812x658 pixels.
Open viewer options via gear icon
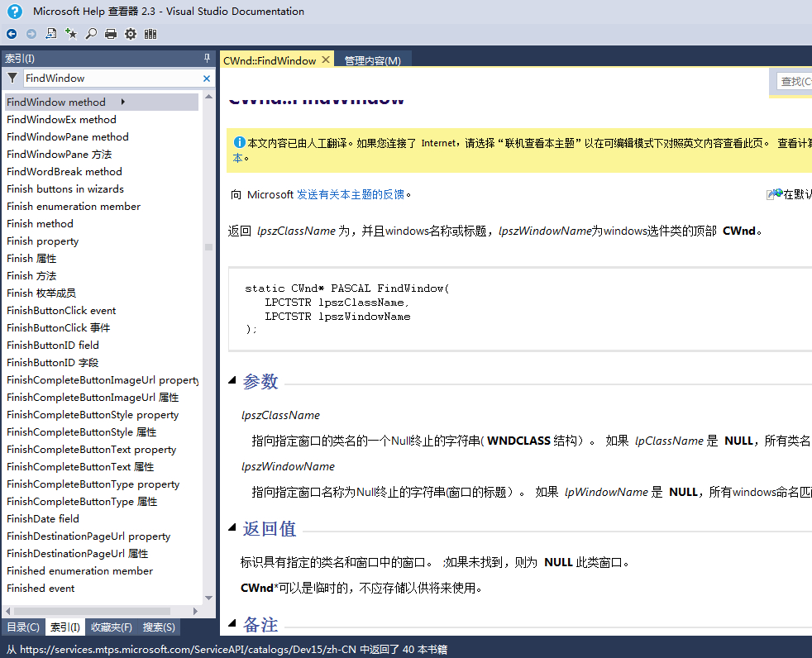click(131, 34)
